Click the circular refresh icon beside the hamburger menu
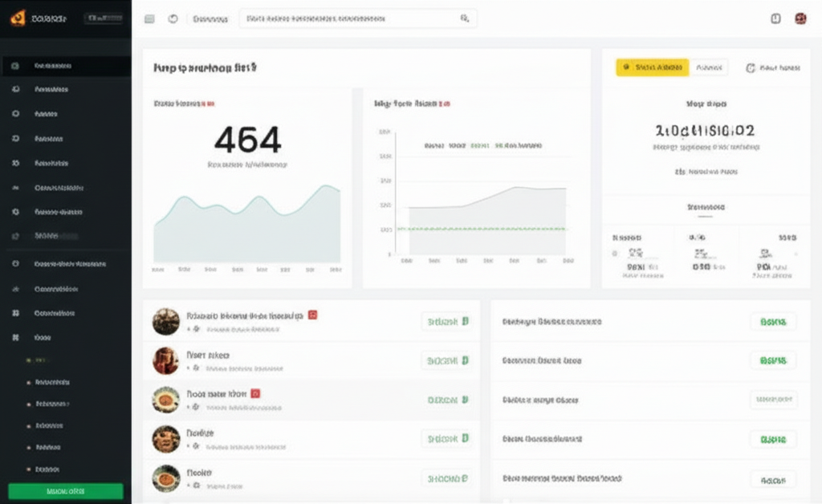 (173, 18)
